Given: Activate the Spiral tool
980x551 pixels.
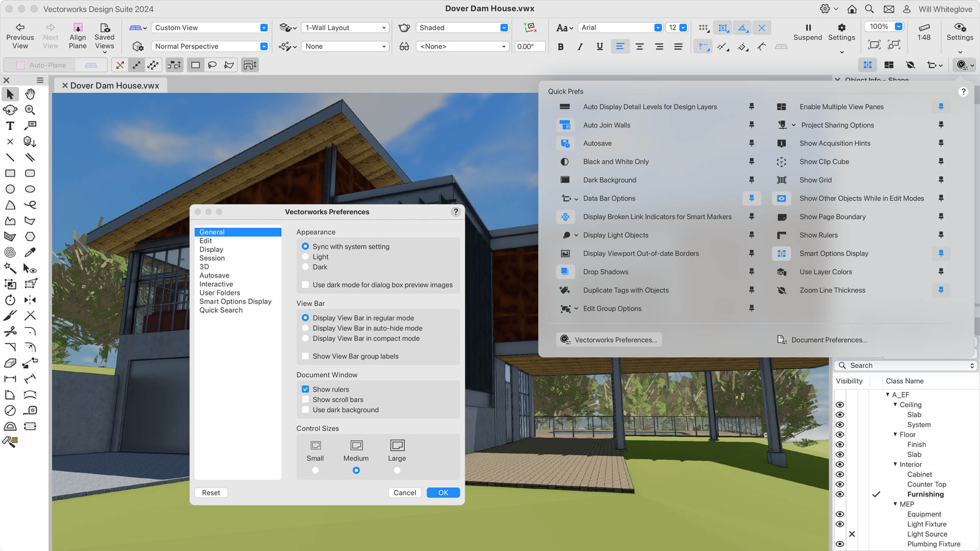Looking at the screenshot, I should [10, 252].
